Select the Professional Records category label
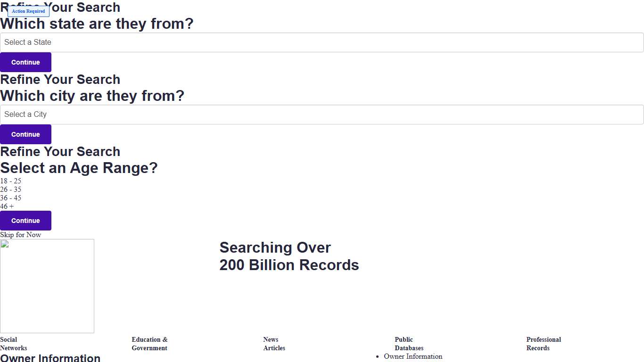This screenshot has width=644, height=362. point(543,344)
